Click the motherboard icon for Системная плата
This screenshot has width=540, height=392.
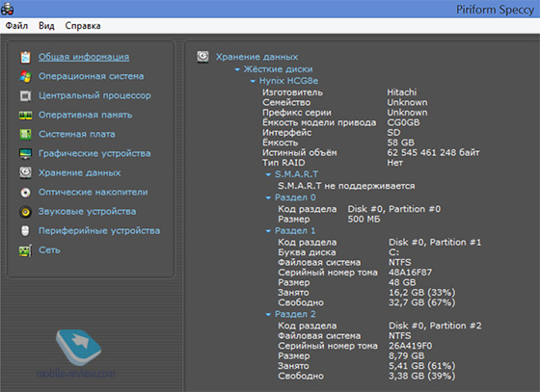click(25, 134)
